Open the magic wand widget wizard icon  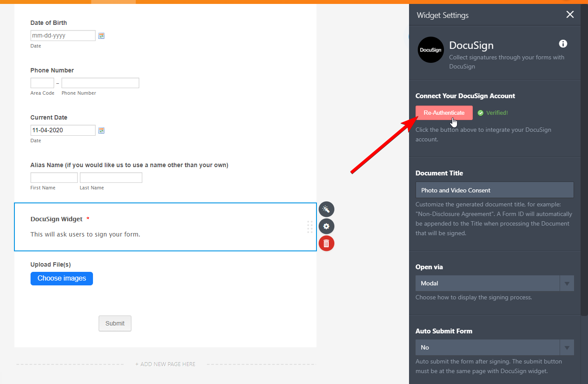coord(326,209)
